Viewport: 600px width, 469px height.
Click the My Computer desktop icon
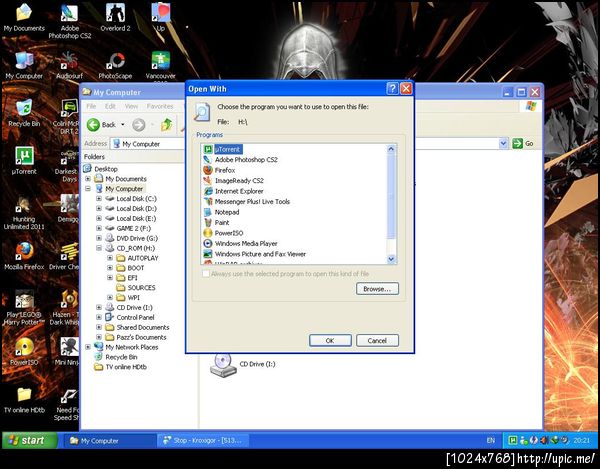[x=24, y=65]
